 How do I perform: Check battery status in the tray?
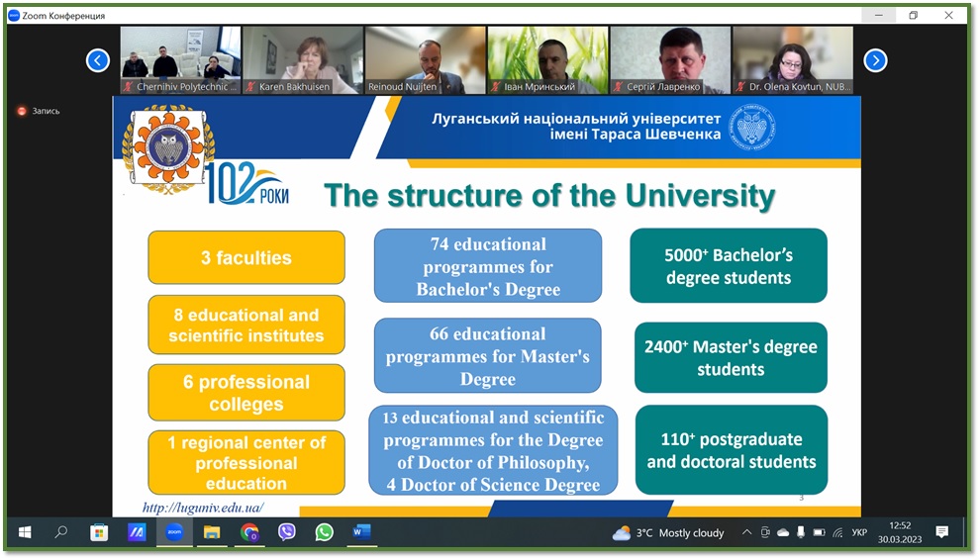click(819, 533)
